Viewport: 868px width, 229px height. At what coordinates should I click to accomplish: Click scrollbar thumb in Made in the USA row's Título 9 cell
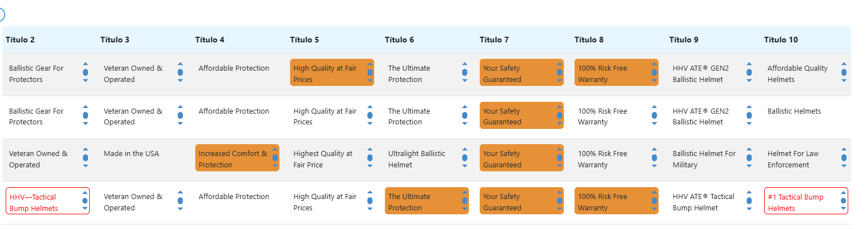point(749,158)
